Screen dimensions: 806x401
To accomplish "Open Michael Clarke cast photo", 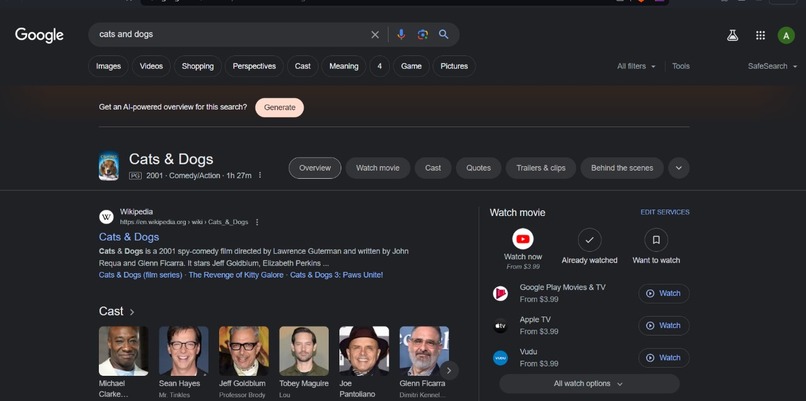I will tap(123, 351).
